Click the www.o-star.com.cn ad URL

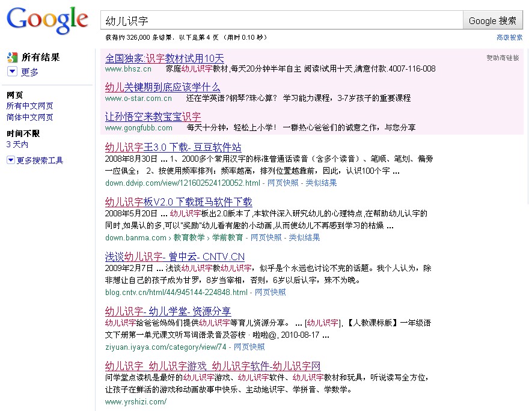pyautogui.click(x=138, y=99)
